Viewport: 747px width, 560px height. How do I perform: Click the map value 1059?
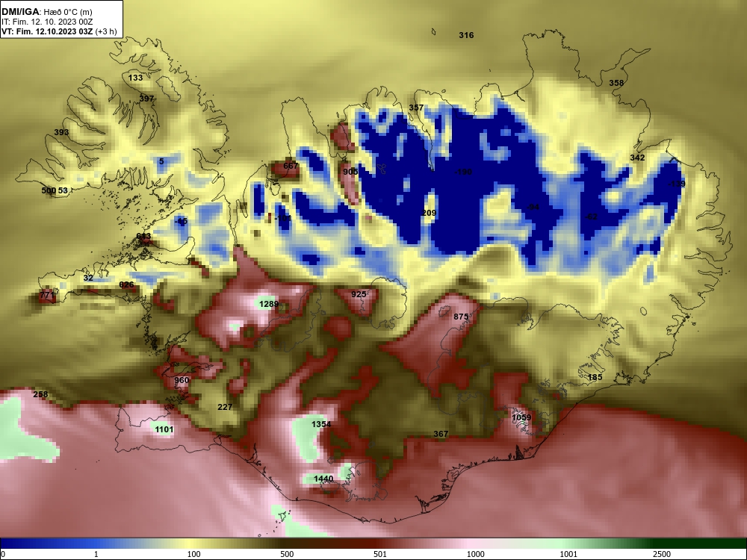(521, 417)
